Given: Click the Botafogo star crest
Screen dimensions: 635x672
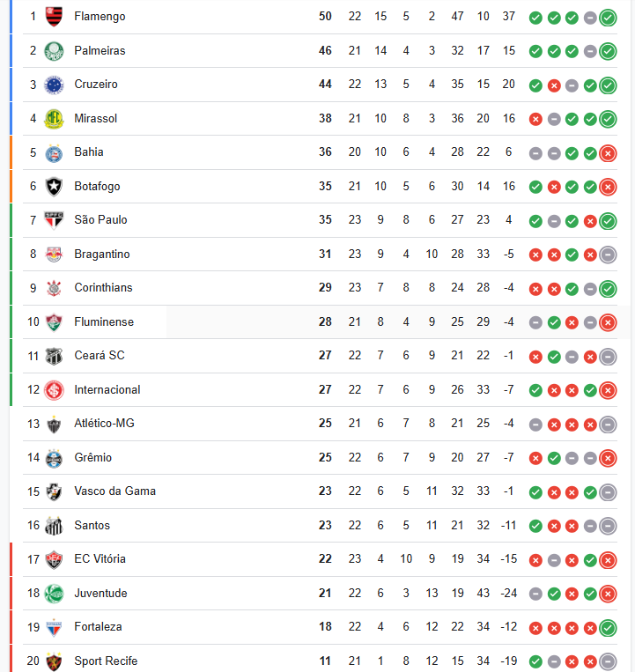Looking at the screenshot, I should point(54,187).
